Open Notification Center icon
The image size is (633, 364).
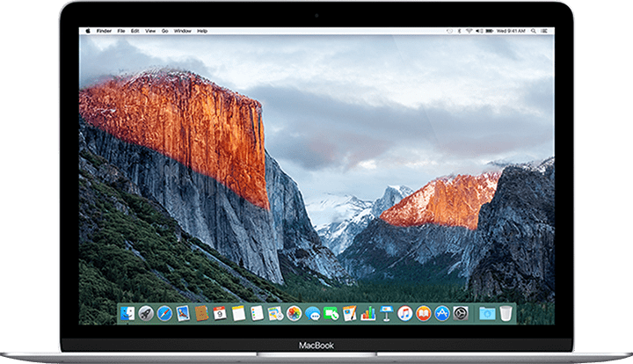[544, 31]
